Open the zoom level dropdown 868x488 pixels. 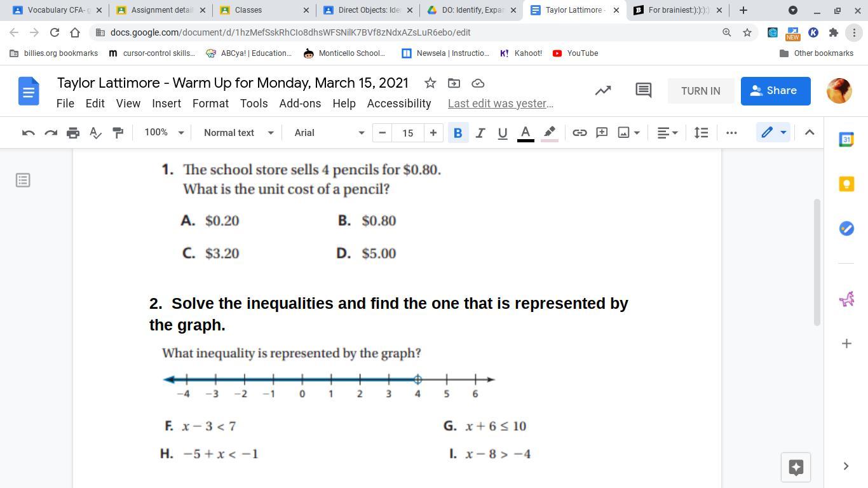(x=164, y=133)
